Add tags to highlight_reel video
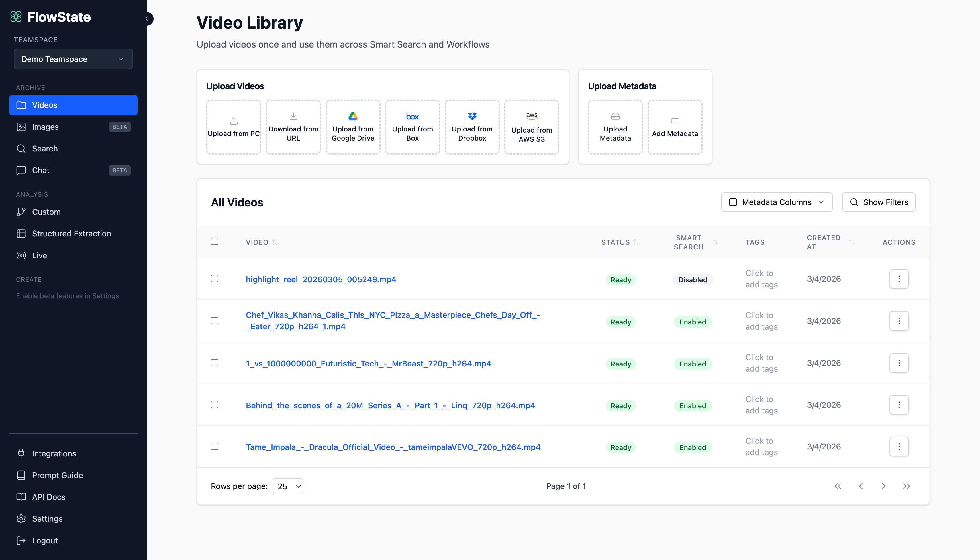The height and width of the screenshot is (560, 980). [x=761, y=279]
